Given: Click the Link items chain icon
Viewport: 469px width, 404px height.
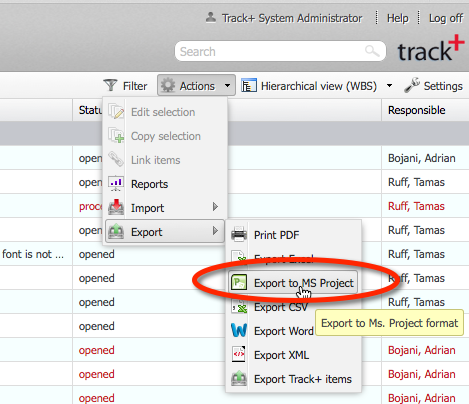Looking at the screenshot, I should click(116, 159).
